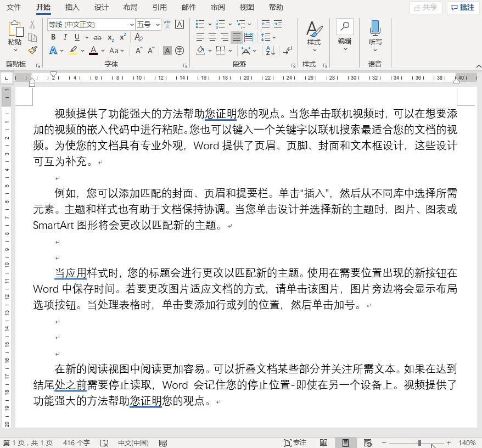Screen dimensions: 482x448
Task: Increase font size with A^ icon
Action: [139, 51]
